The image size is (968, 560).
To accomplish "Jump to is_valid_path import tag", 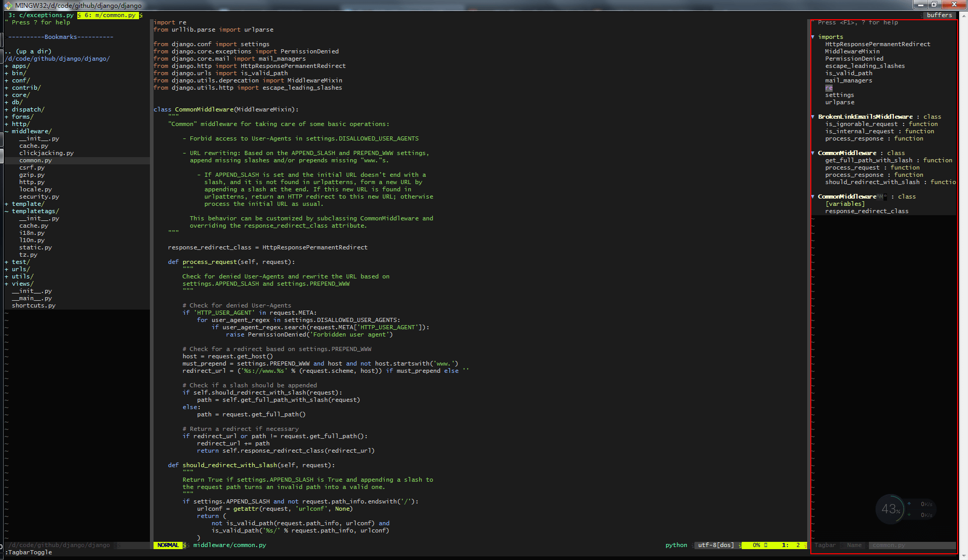I will pyautogui.click(x=848, y=73).
